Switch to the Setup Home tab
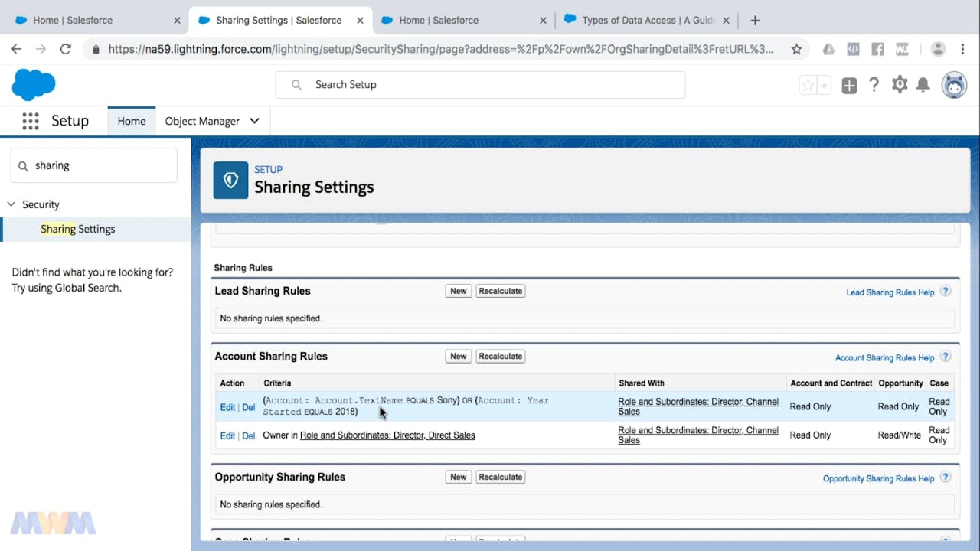Screen dimensions: 980x551 (x=132, y=121)
